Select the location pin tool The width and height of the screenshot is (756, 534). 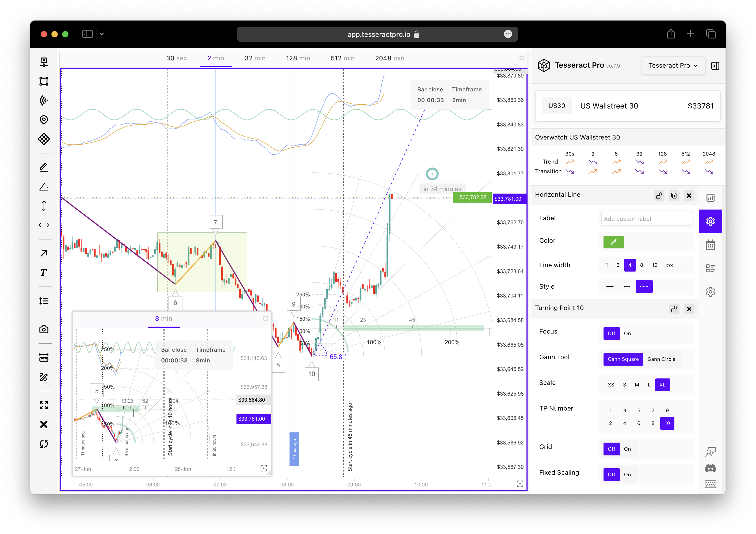pos(44,120)
